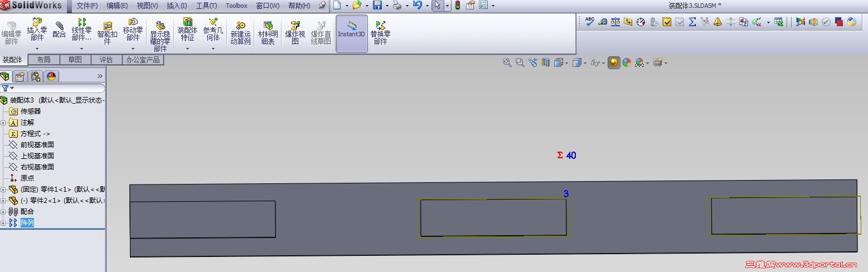Open the 编辑(E) menu
This screenshot has width=868, height=272.
pyautogui.click(x=117, y=6)
